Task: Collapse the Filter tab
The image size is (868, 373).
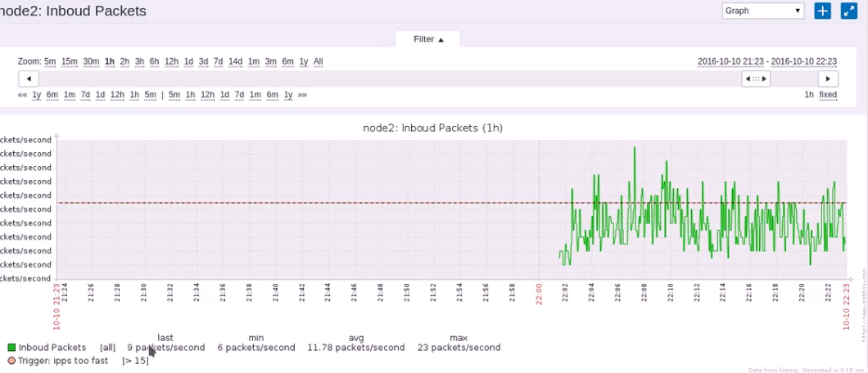Action: 428,39
